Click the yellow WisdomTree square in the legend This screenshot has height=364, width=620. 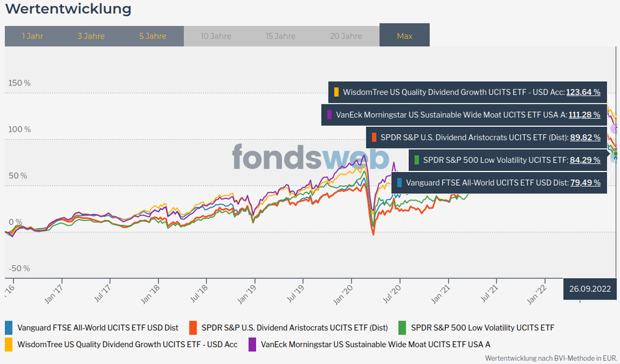tap(9, 344)
